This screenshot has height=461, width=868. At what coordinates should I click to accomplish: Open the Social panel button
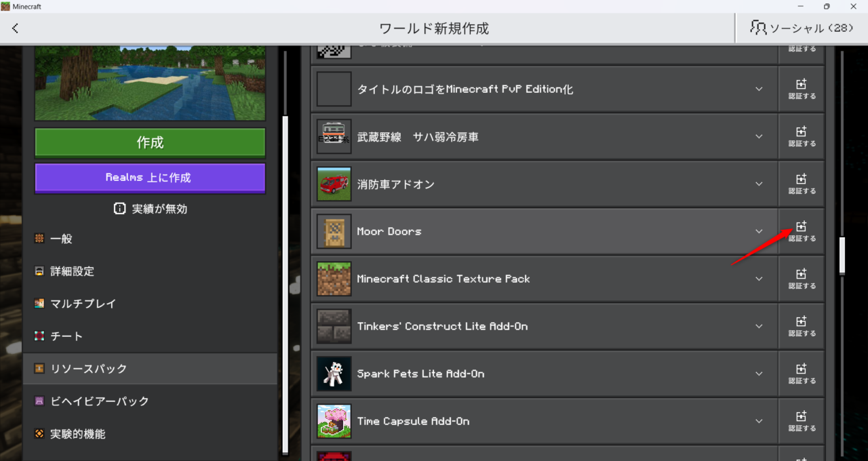tap(802, 28)
